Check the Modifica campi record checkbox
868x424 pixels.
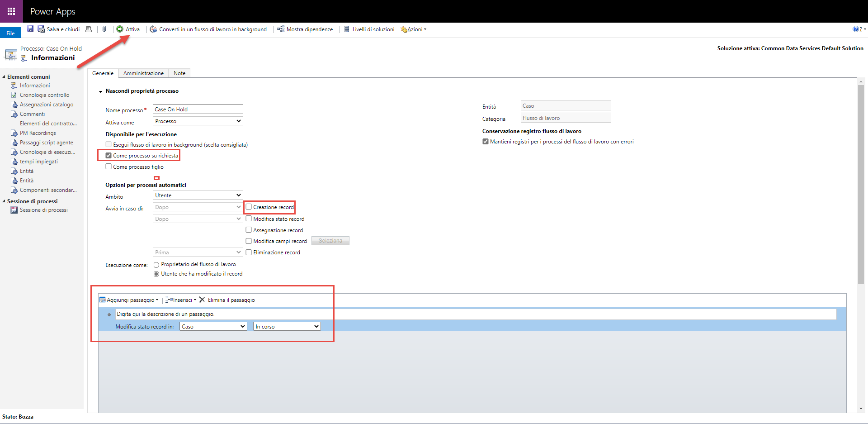pyautogui.click(x=249, y=241)
